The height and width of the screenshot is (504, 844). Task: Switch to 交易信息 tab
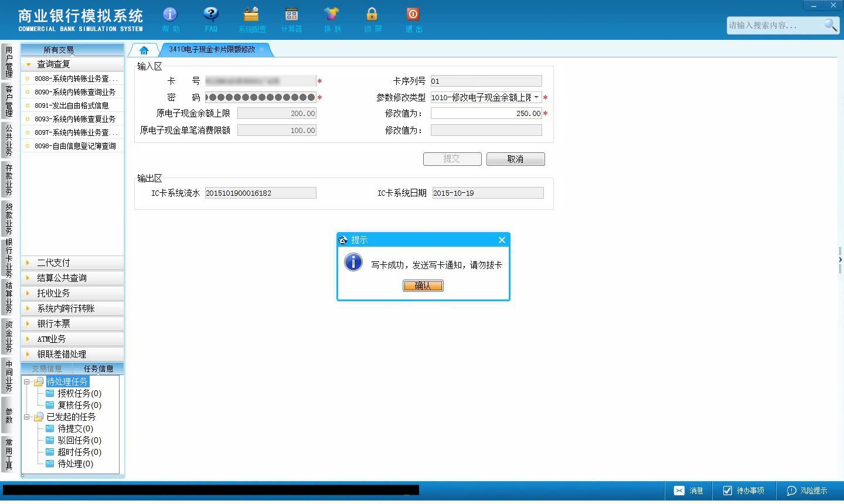point(47,369)
